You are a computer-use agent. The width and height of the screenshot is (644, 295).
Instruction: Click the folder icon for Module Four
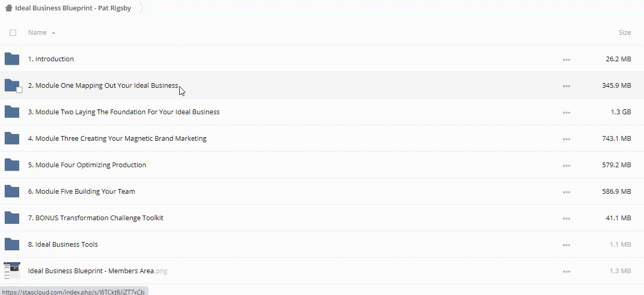12,165
